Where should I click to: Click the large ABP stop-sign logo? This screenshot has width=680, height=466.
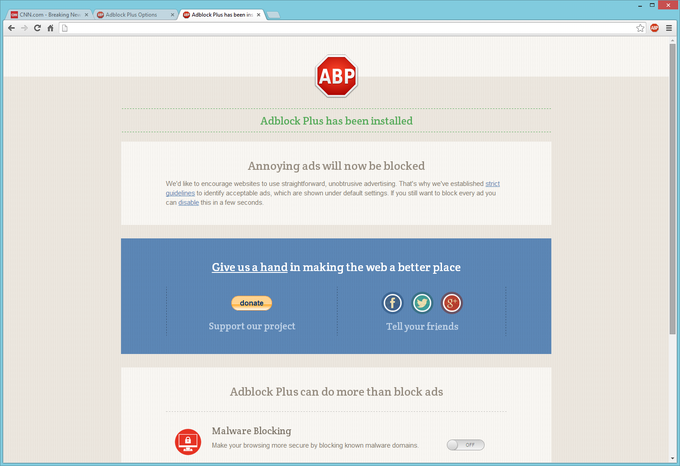tap(337, 76)
